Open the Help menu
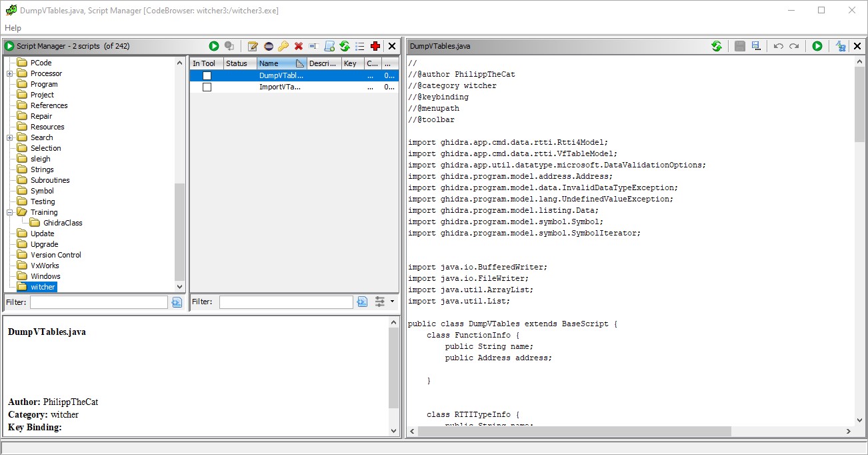 click(13, 27)
